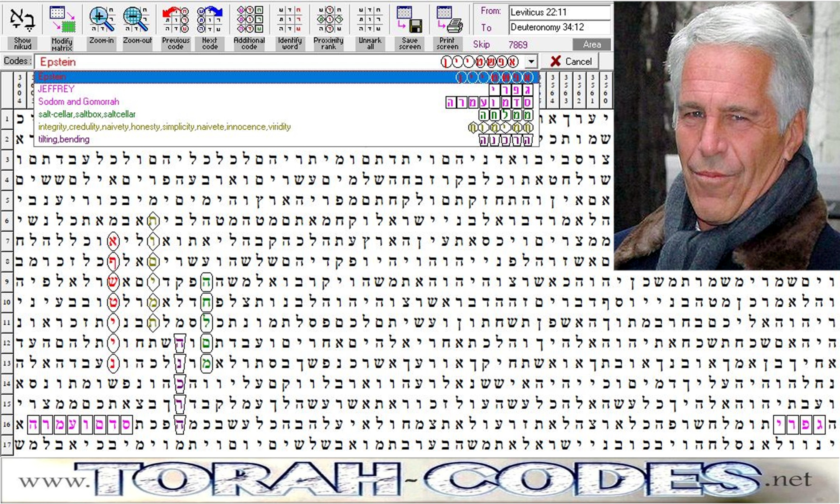This screenshot has height=504, width=840.
Task: Go to Previous code
Action: click(176, 20)
